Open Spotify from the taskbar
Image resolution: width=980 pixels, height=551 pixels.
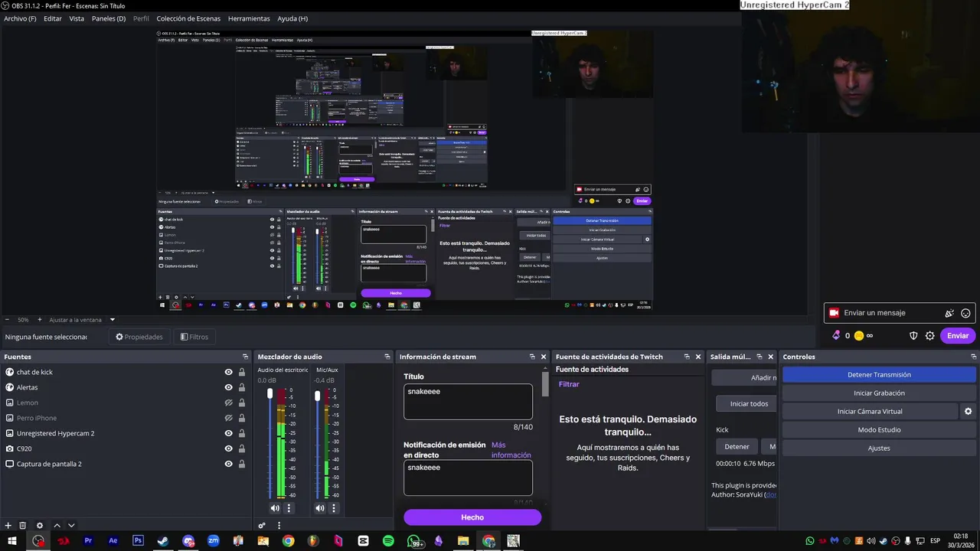tap(388, 541)
